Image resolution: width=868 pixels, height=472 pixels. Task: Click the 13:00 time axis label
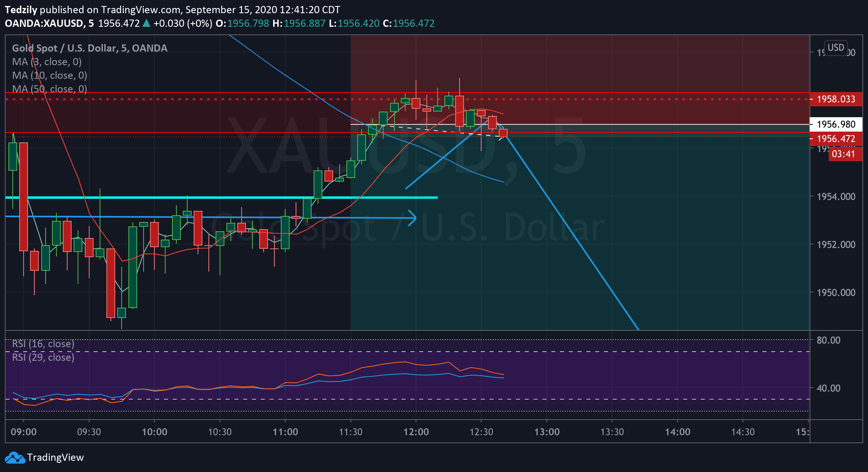[547, 432]
